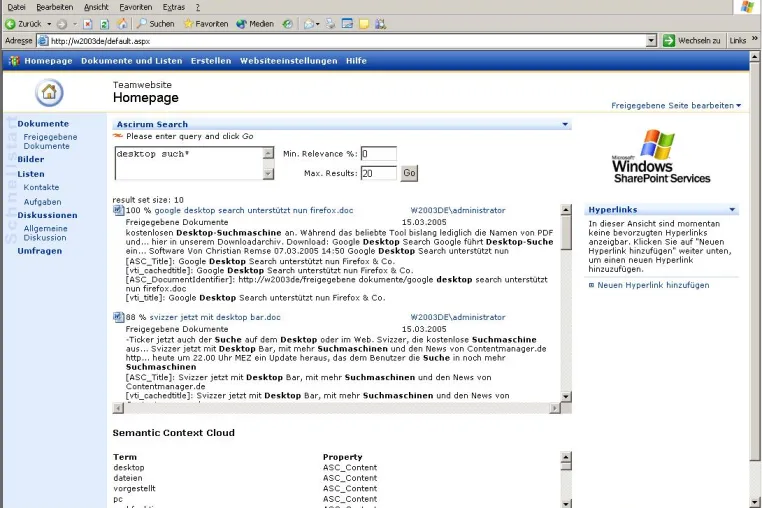The height and width of the screenshot is (508, 762).
Task: Open the Suchen search toolbar button
Action: click(x=156, y=24)
